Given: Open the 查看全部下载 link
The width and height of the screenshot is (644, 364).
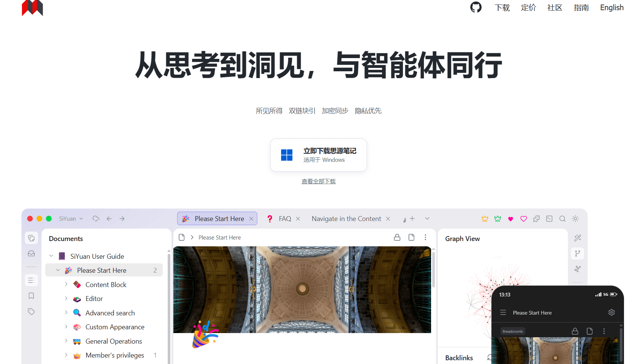Looking at the screenshot, I should 318,181.
